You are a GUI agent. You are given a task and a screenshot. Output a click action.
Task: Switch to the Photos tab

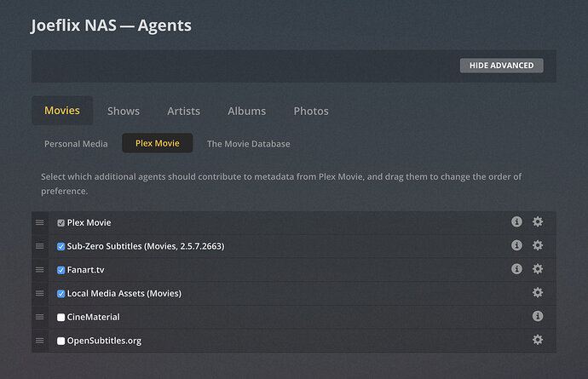311,111
